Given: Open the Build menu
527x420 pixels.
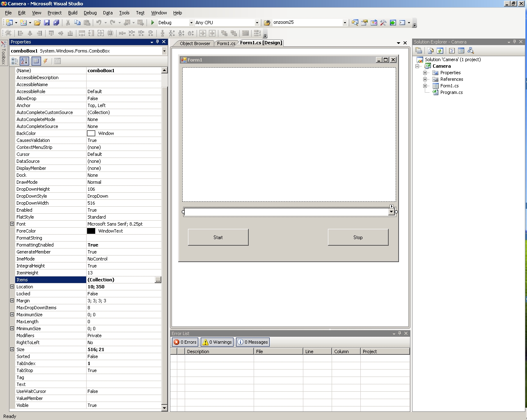Looking at the screenshot, I should 73,13.
